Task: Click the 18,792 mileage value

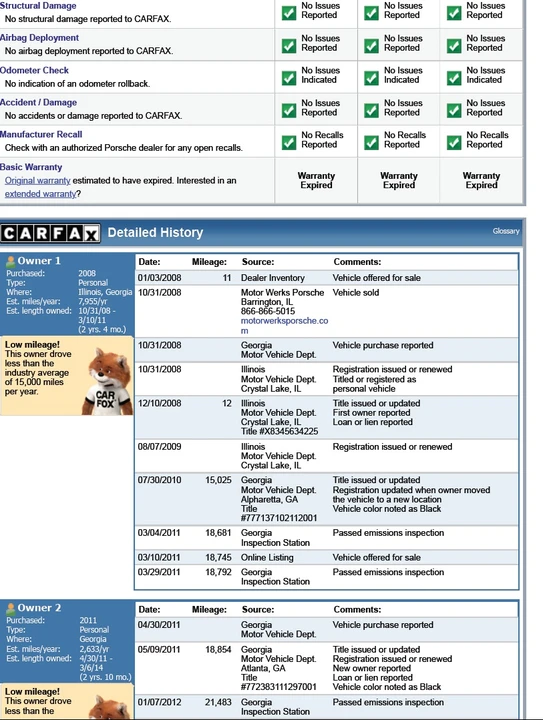Action: pyautogui.click(x=218, y=572)
